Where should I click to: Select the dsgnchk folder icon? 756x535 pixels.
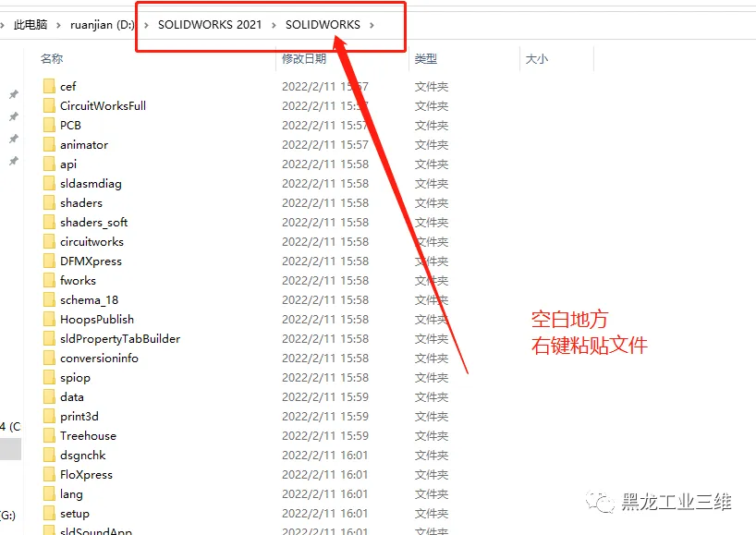click(x=49, y=455)
